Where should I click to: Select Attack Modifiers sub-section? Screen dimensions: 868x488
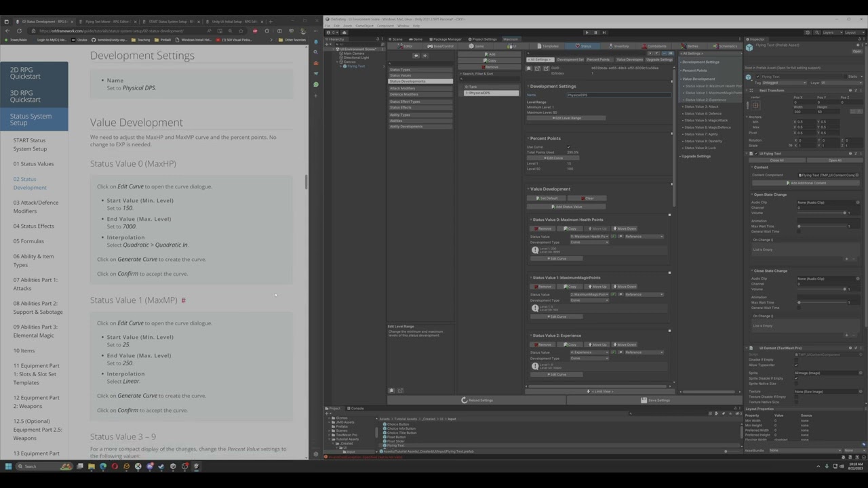coord(420,88)
